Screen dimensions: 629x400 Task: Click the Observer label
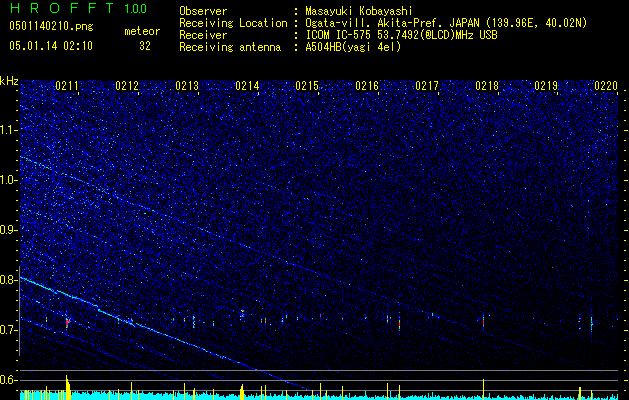click(x=203, y=11)
